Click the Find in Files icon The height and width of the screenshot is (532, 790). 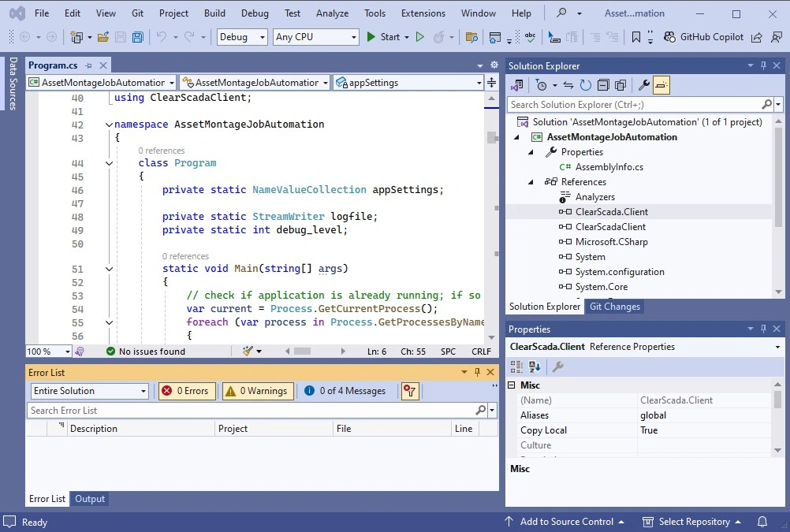[x=471, y=37]
